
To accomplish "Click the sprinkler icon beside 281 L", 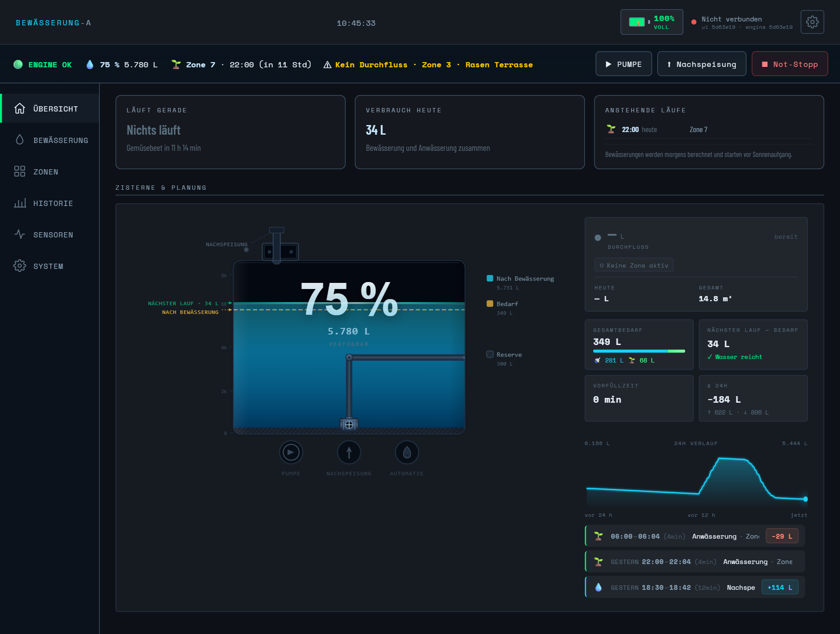I will point(597,360).
